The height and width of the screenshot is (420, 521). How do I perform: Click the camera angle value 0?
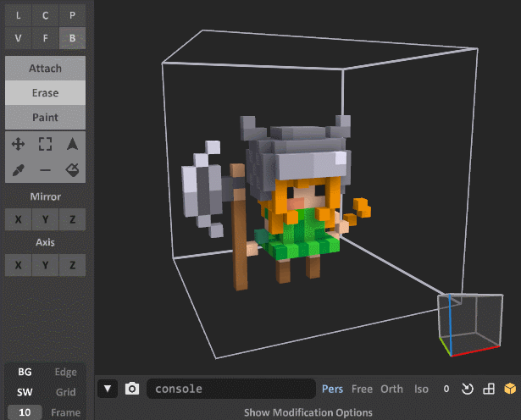[x=446, y=389]
